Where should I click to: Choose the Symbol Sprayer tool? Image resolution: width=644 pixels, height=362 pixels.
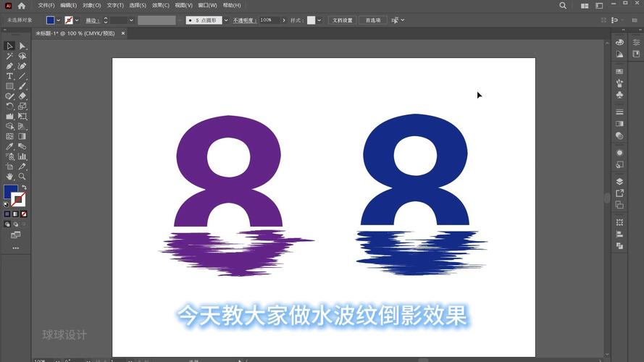(x=9, y=156)
